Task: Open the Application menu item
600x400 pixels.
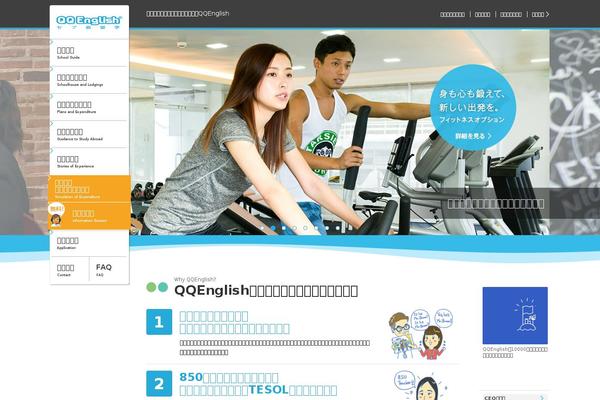Action: (x=89, y=243)
